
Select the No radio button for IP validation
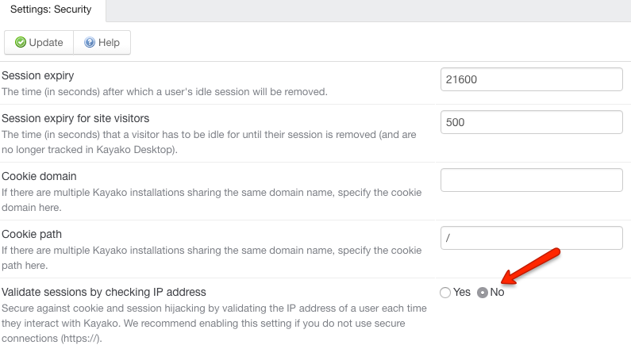coord(482,293)
